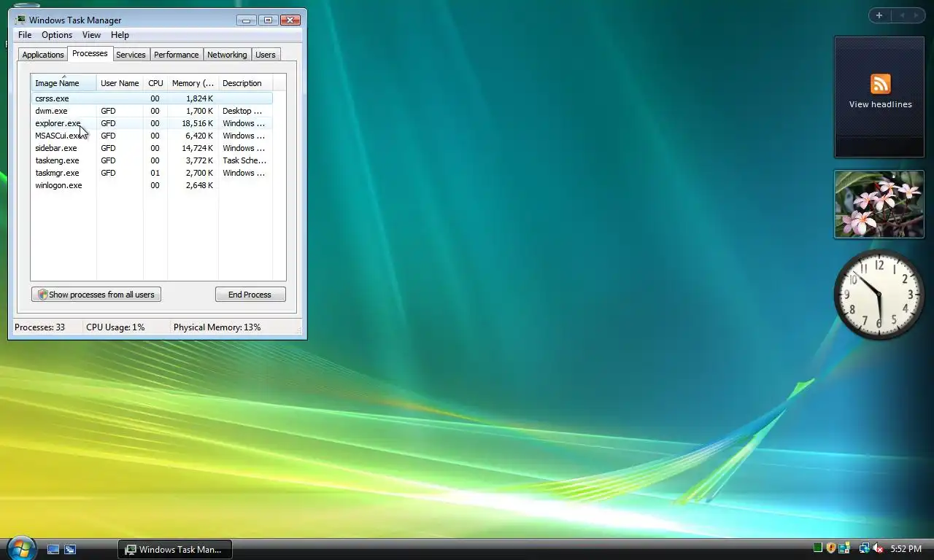This screenshot has width=934, height=560.
Task: Click the End Process button
Action: click(x=250, y=295)
